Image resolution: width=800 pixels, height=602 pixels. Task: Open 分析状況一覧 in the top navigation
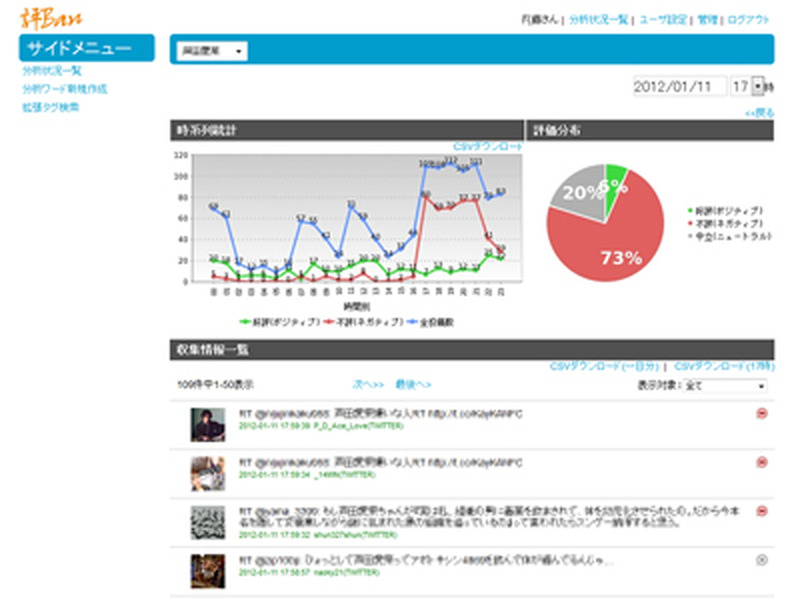tap(599, 19)
